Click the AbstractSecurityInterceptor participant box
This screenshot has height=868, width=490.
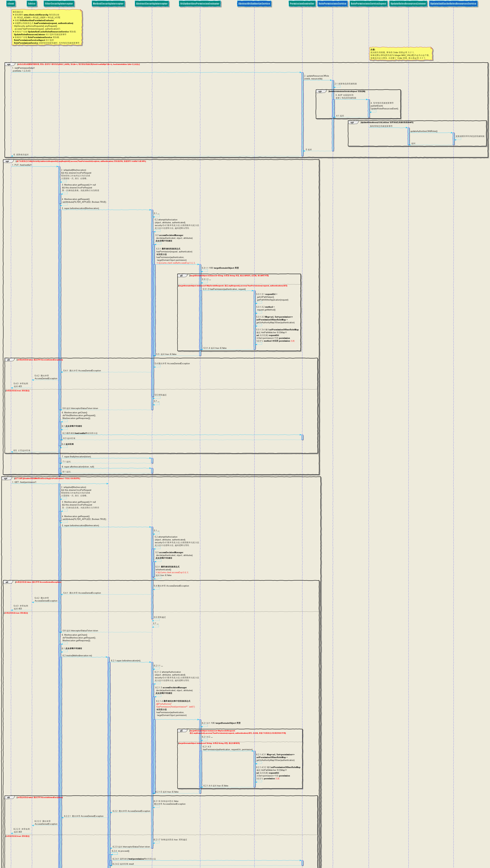pyautogui.click(x=152, y=4)
